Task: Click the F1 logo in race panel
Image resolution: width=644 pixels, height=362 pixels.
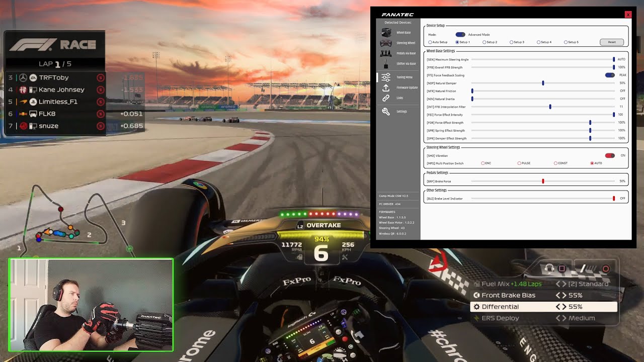Action: (x=33, y=45)
